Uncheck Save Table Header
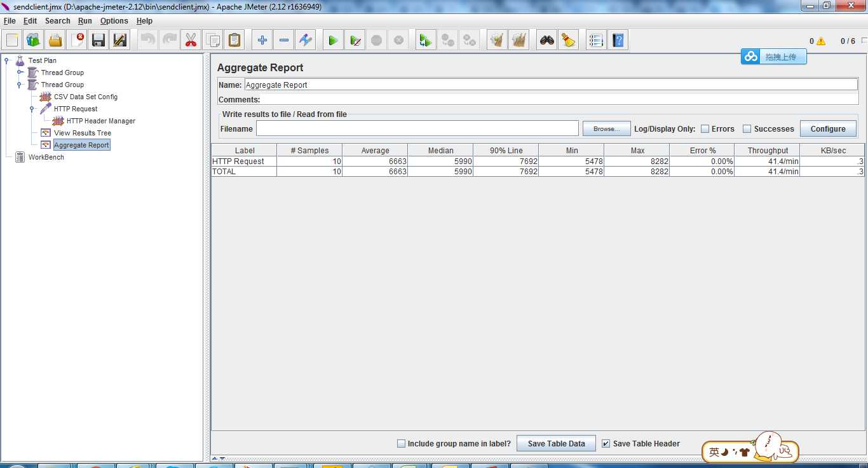 tap(606, 444)
